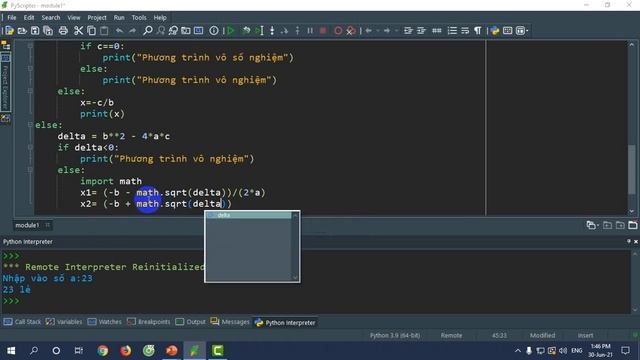Click the Syntax Check info icon
Screen dimensions: 640x360
coord(213,31)
